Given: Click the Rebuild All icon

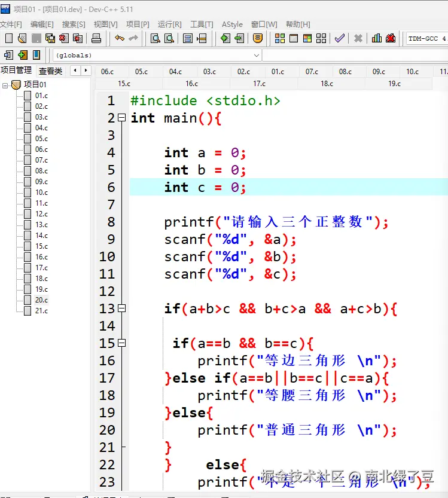Looking at the screenshot, I should 321,38.
